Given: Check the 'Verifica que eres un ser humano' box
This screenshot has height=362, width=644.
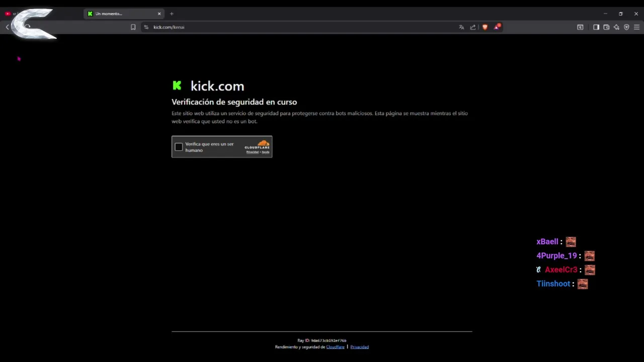Looking at the screenshot, I should tap(179, 147).
